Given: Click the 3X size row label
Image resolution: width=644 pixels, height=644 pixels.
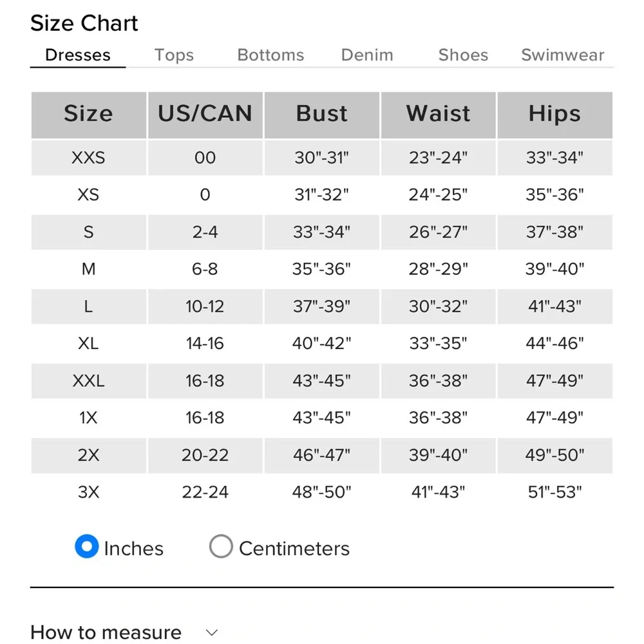Looking at the screenshot, I should pyautogui.click(x=88, y=492).
